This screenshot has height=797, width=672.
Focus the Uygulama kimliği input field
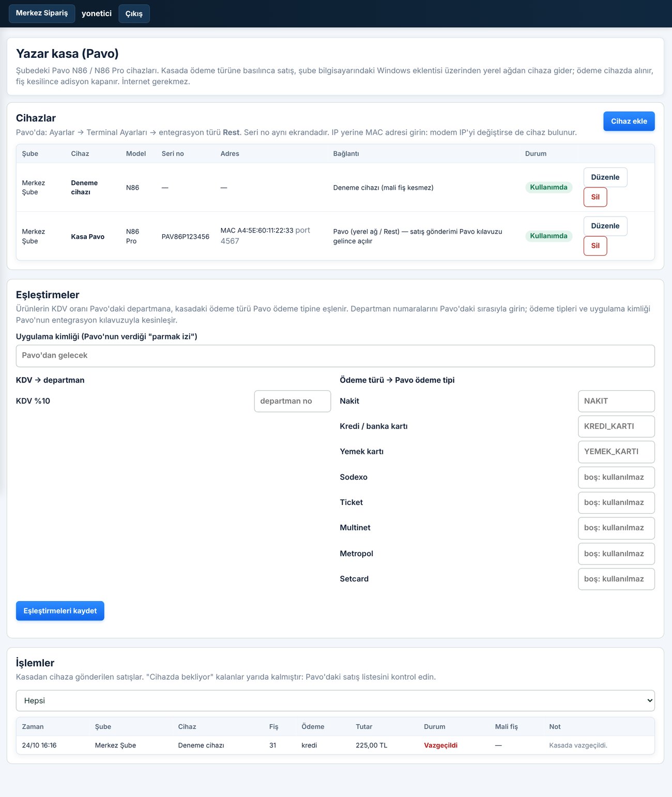pos(335,356)
